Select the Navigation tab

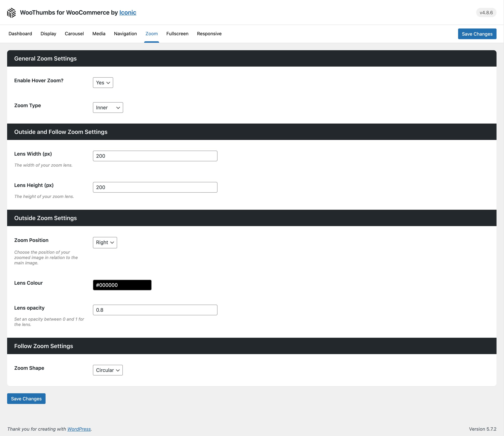(x=125, y=34)
